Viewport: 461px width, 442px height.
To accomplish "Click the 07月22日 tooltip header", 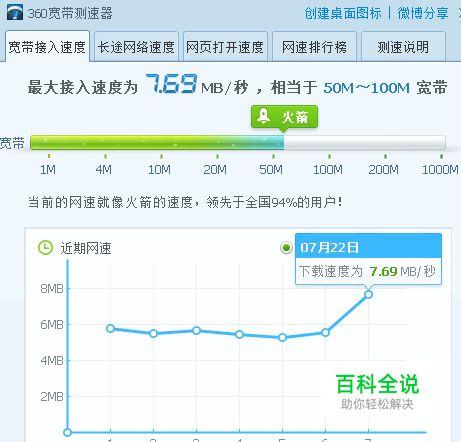I will point(368,246).
